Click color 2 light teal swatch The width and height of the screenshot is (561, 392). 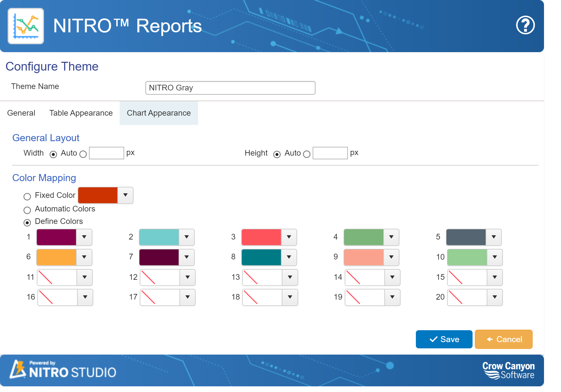159,237
